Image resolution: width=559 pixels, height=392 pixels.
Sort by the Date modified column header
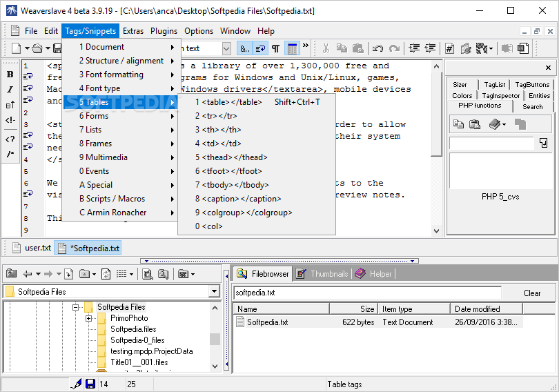point(487,309)
